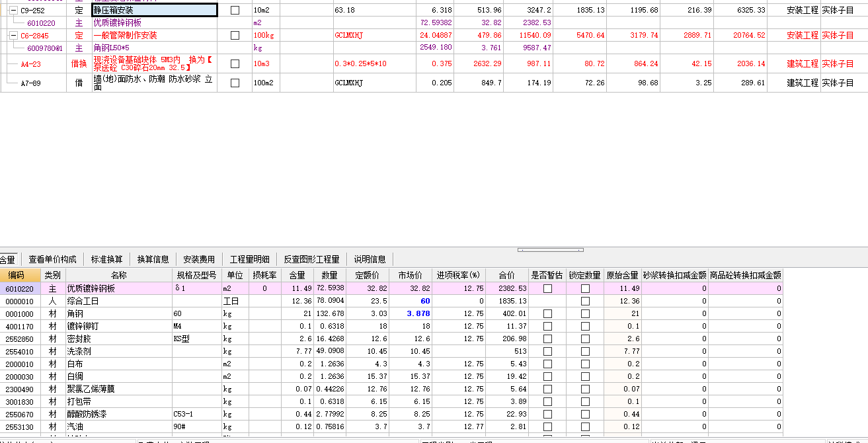Collapse the C6-2845 tree row
Image resolution: width=868 pixels, height=443 pixels.
coord(13,36)
